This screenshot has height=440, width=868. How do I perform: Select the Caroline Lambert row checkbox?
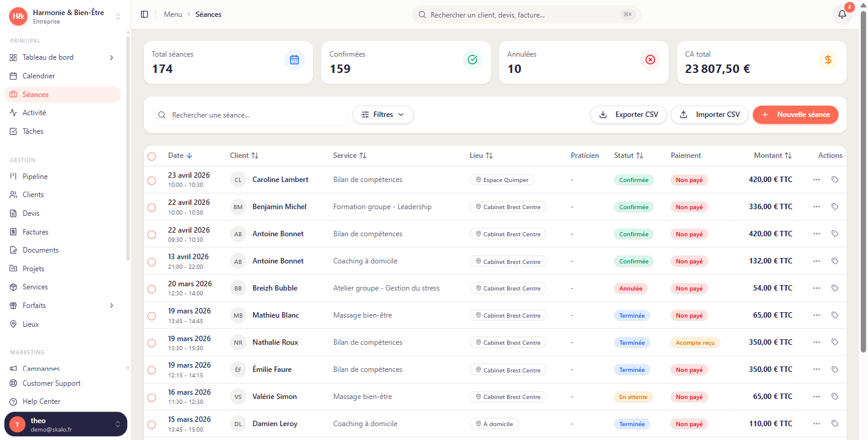tap(152, 180)
